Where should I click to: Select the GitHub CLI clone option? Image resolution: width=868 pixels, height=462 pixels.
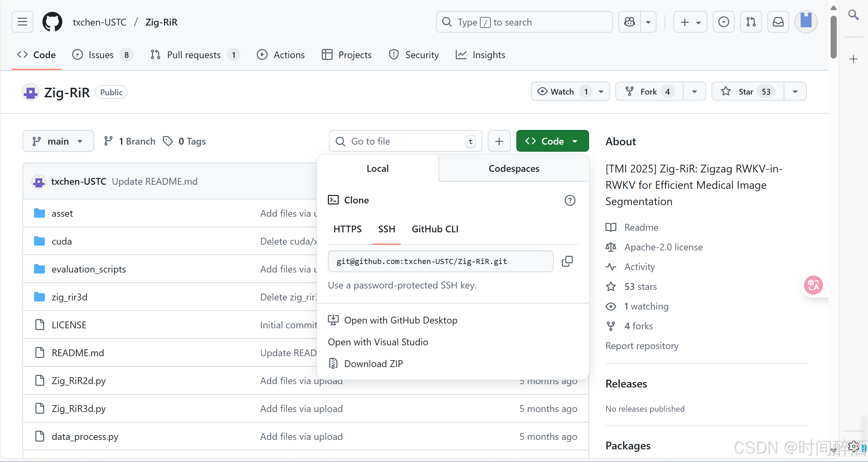[435, 229]
